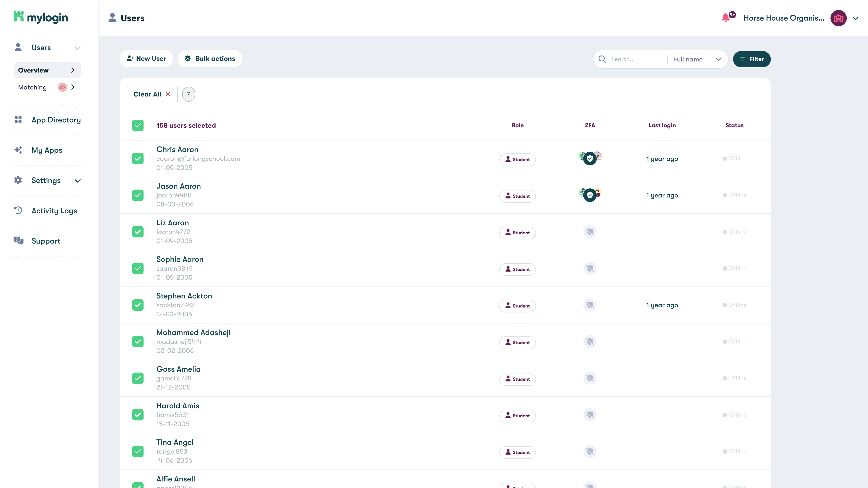This screenshot has width=868, height=488.
Task: Click the App Directory grid icon
Action: click(x=18, y=120)
